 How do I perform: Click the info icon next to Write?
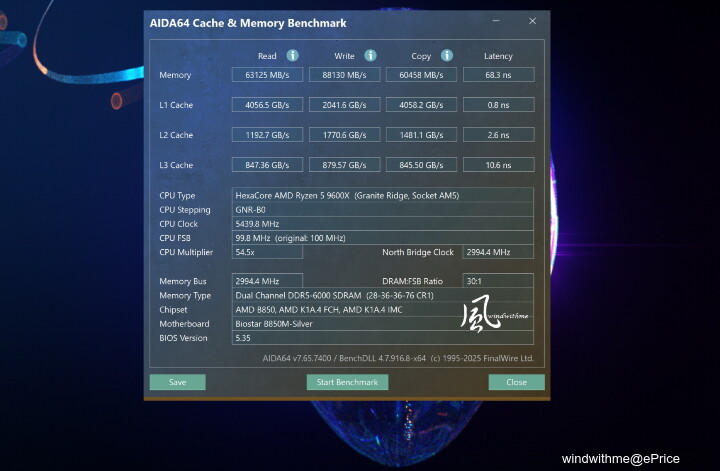(x=371, y=56)
